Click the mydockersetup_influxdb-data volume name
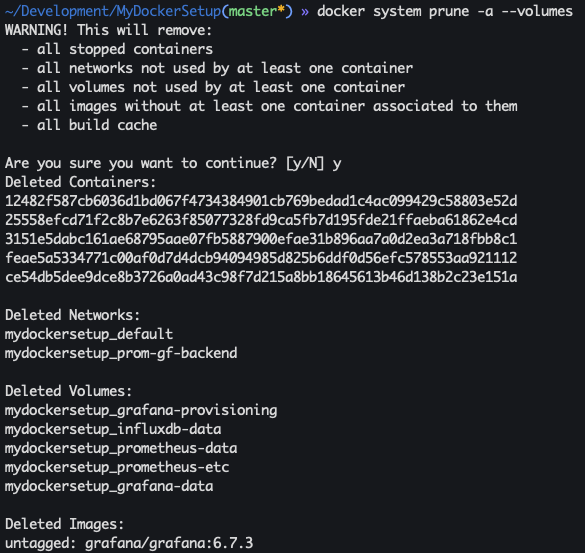This screenshot has width=585, height=553. click(113, 429)
